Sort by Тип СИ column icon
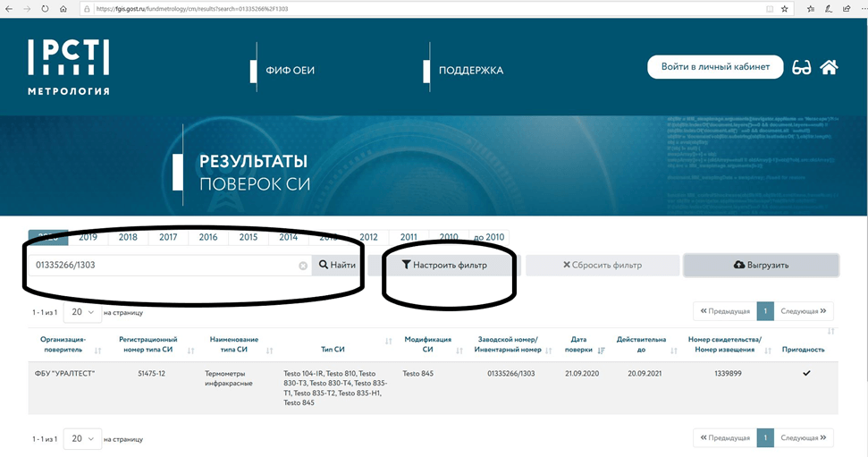This screenshot has height=457, width=868. (389, 342)
